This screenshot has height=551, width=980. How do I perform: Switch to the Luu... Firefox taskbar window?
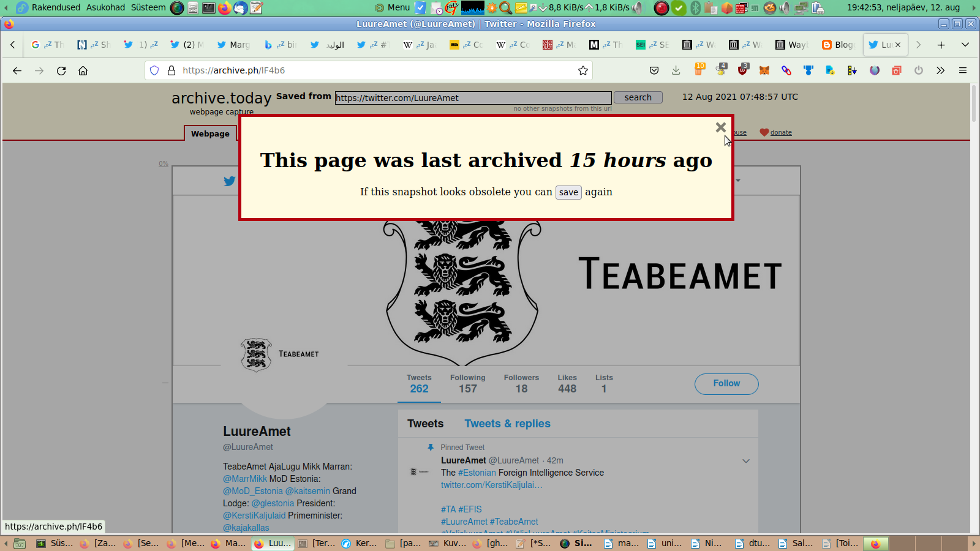click(x=273, y=543)
